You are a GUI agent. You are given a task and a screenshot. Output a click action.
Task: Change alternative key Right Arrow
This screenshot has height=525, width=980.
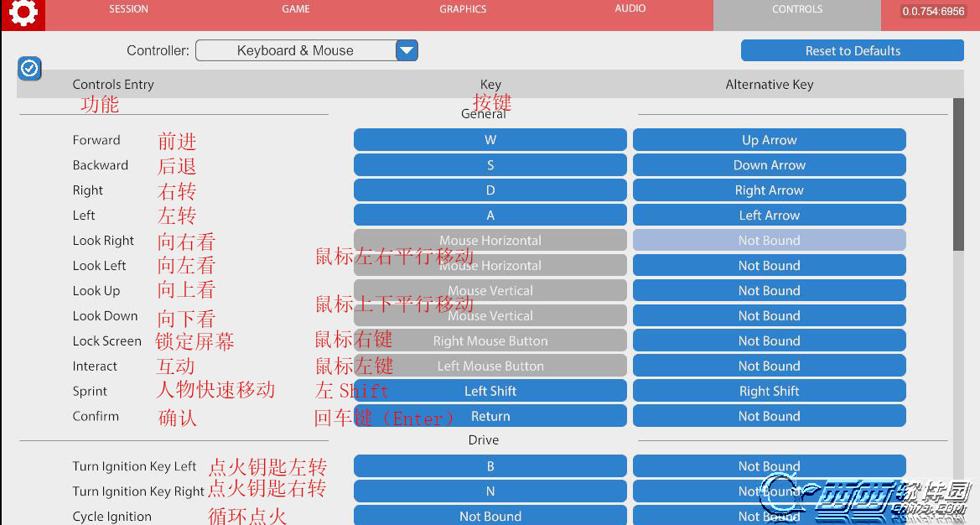770,190
